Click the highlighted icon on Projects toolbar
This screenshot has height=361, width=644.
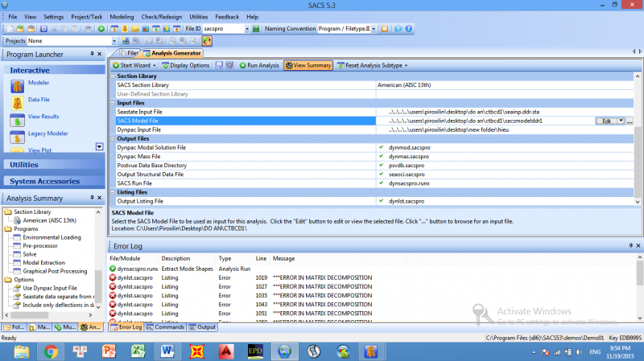(207, 41)
